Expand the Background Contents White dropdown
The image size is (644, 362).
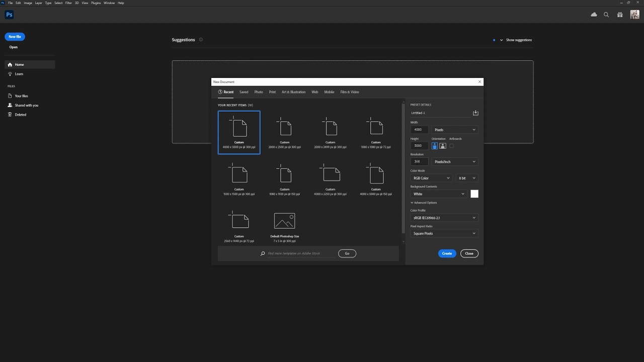coord(439,194)
